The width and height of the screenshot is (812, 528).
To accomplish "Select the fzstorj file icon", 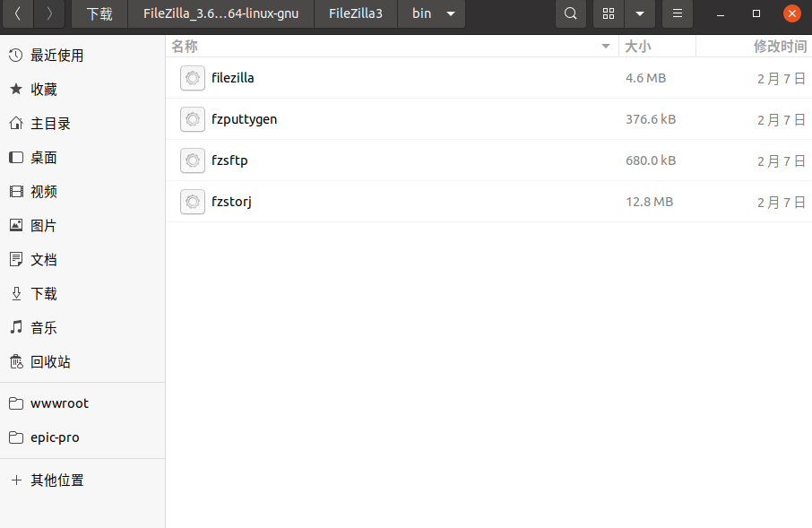I will tap(192, 202).
